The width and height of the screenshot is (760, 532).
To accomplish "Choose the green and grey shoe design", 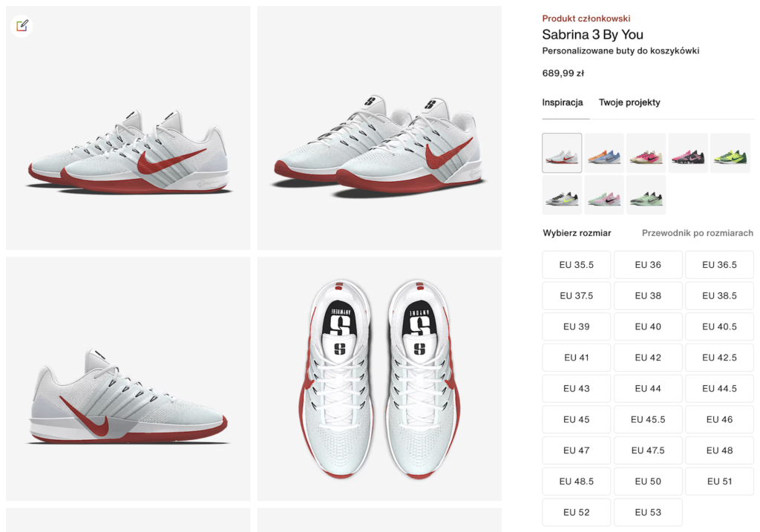I will coord(646,195).
